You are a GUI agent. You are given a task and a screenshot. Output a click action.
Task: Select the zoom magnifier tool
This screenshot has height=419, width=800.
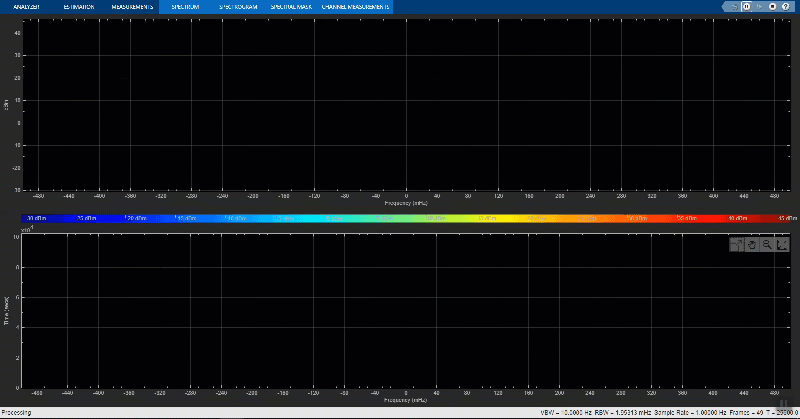coord(767,245)
